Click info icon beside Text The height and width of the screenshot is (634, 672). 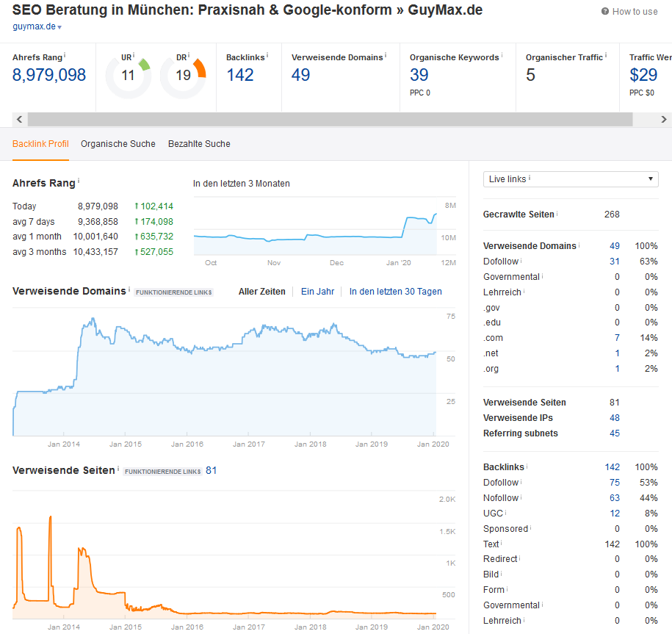coord(502,543)
